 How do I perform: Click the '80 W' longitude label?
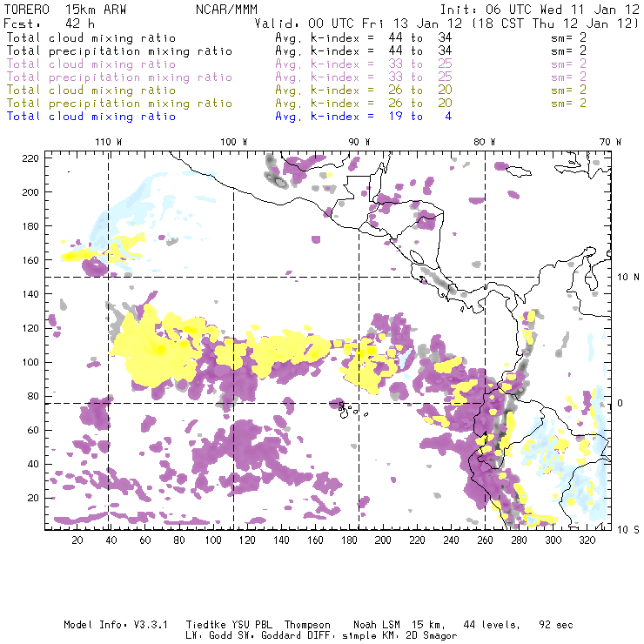click(x=485, y=142)
